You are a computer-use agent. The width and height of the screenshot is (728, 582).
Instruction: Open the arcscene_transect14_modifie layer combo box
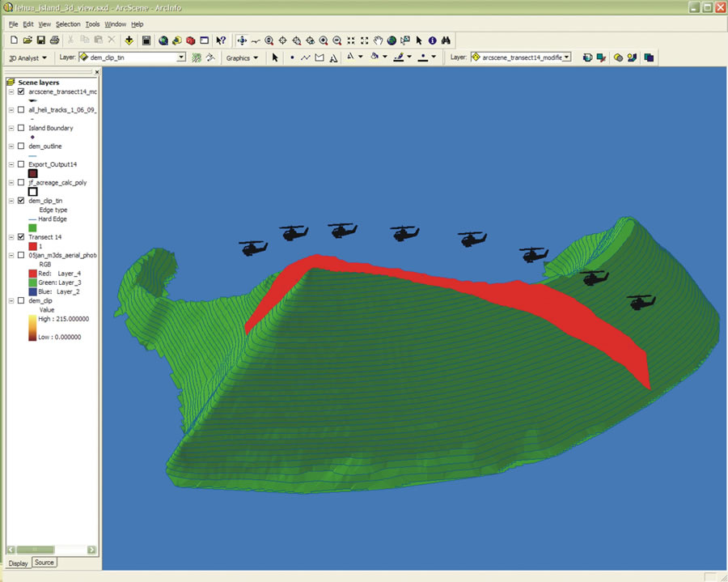(521, 57)
